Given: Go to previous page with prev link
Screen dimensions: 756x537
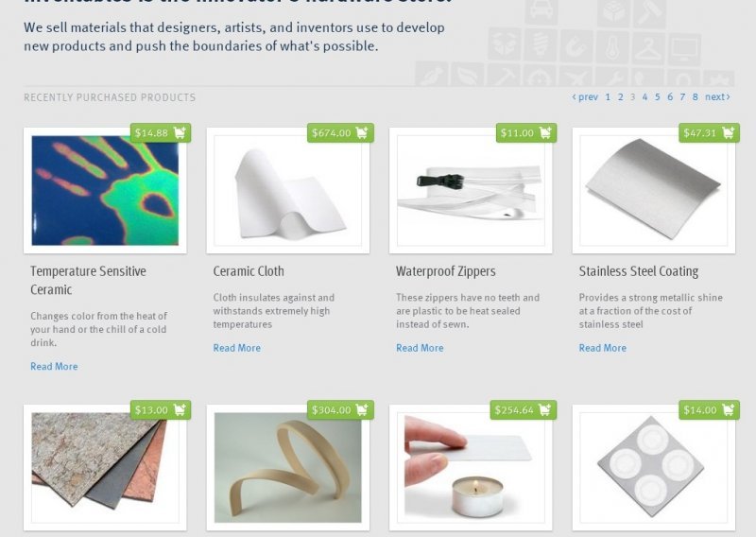Looking at the screenshot, I should point(585,97).
